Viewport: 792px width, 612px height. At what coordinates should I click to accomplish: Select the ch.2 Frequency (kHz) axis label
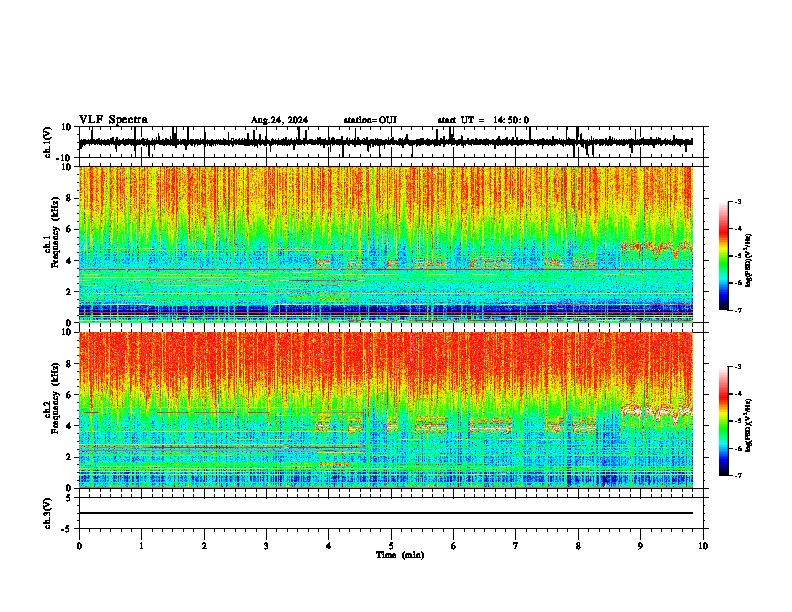[51, 398]
